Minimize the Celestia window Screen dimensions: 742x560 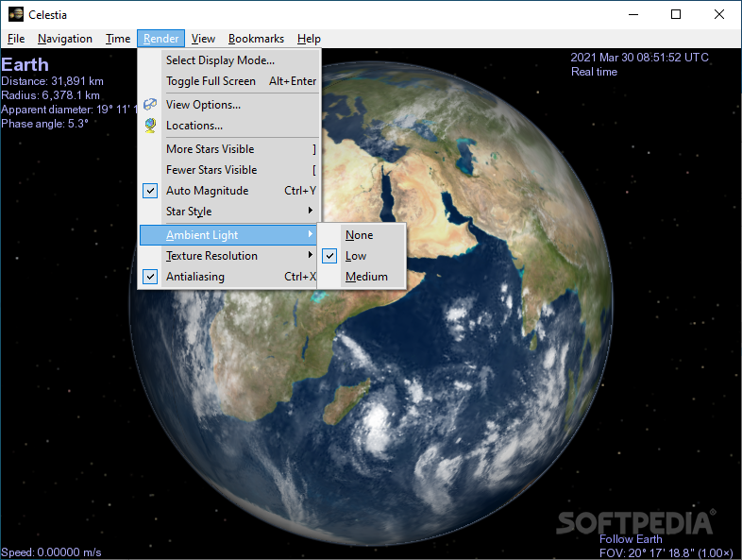633,15
